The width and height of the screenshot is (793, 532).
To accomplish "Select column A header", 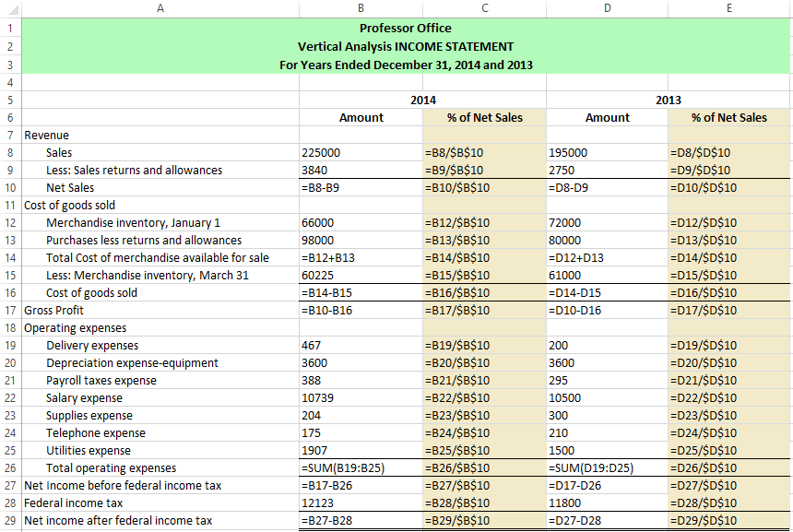I will (x=160, y=8).
